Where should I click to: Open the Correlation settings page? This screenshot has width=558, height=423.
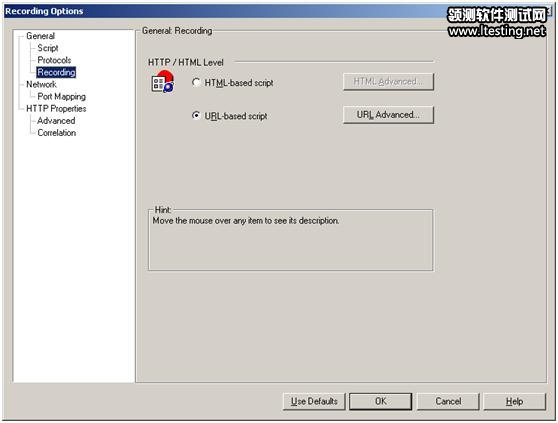57,133
